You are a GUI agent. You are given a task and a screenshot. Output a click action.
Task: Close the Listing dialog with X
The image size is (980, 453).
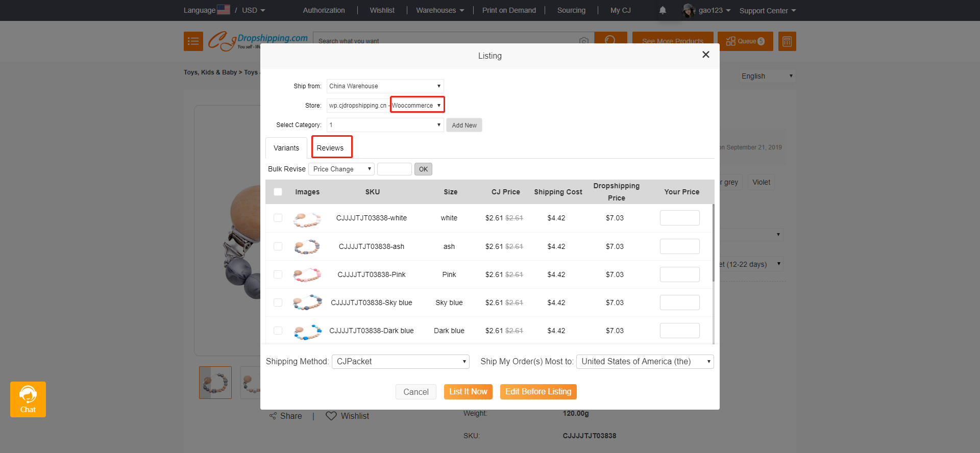705,55
